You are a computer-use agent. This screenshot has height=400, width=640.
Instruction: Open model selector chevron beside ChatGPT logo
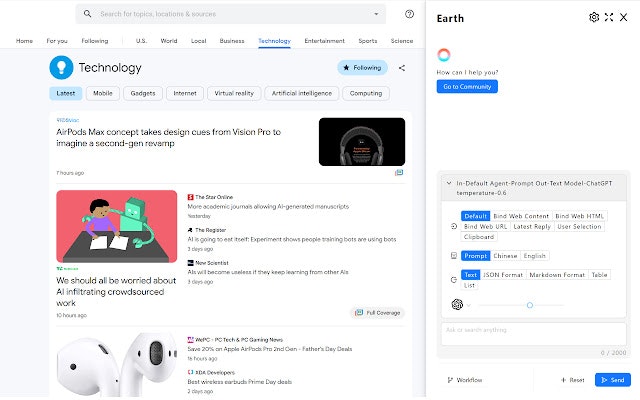[x=469, y=305]
